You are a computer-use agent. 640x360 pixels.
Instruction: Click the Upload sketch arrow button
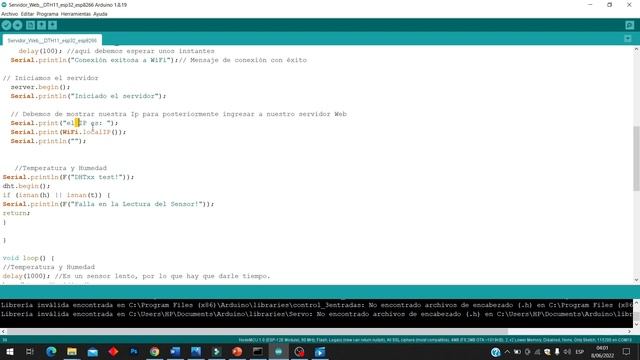coord(17,25)
